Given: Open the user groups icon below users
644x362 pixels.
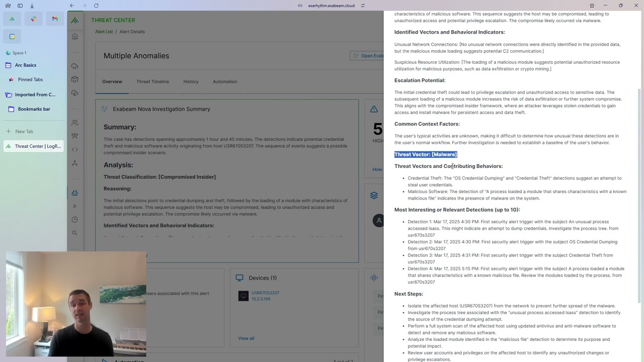Looking at the screenshot, I should (74, 136).
